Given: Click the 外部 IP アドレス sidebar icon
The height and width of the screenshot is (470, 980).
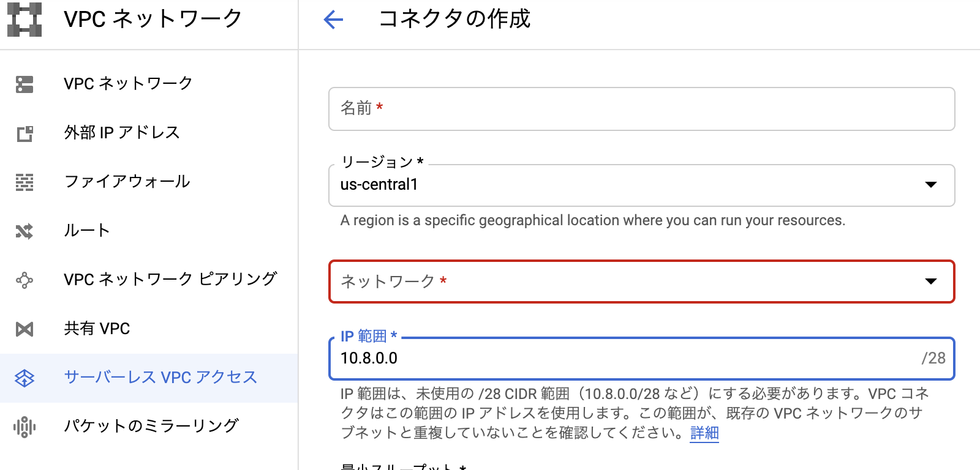Looking at the screenshot, I should (24, 133).
